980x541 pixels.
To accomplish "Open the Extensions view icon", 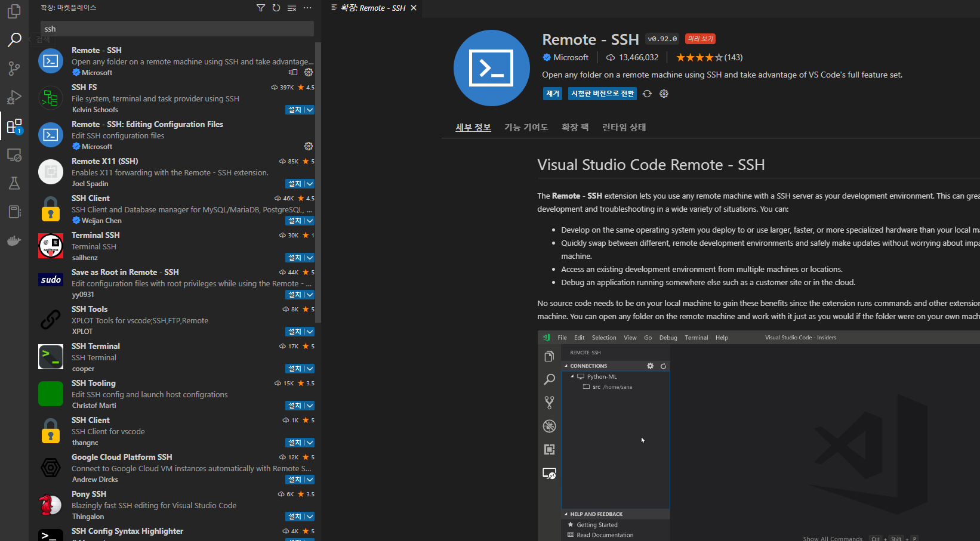I will pyautogui.click(x=14, y=126).
